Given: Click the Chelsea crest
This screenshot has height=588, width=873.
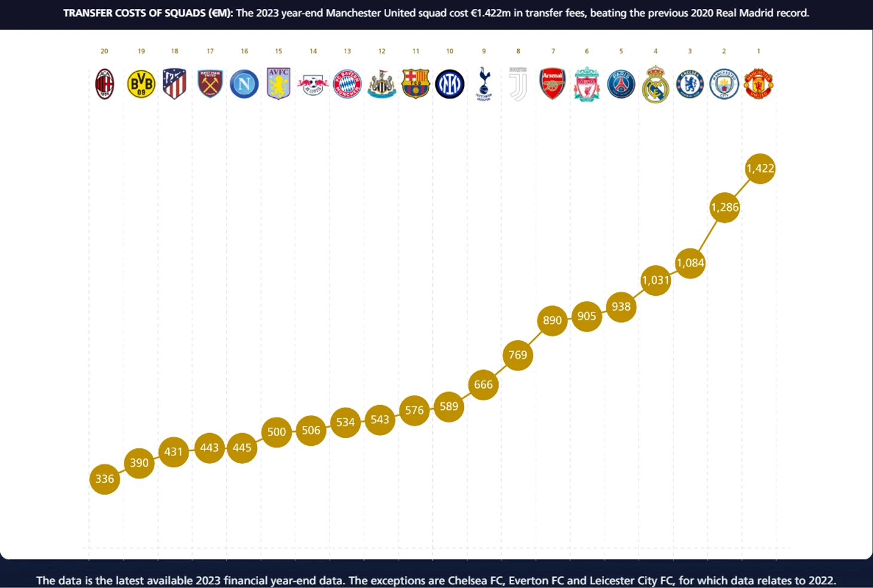Looking at the screenshot, I should click(690, 84).
